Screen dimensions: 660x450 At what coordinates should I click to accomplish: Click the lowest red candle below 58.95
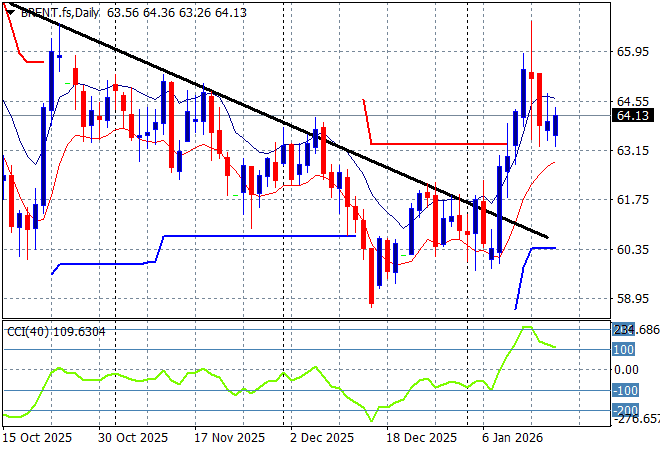(371, 276)
